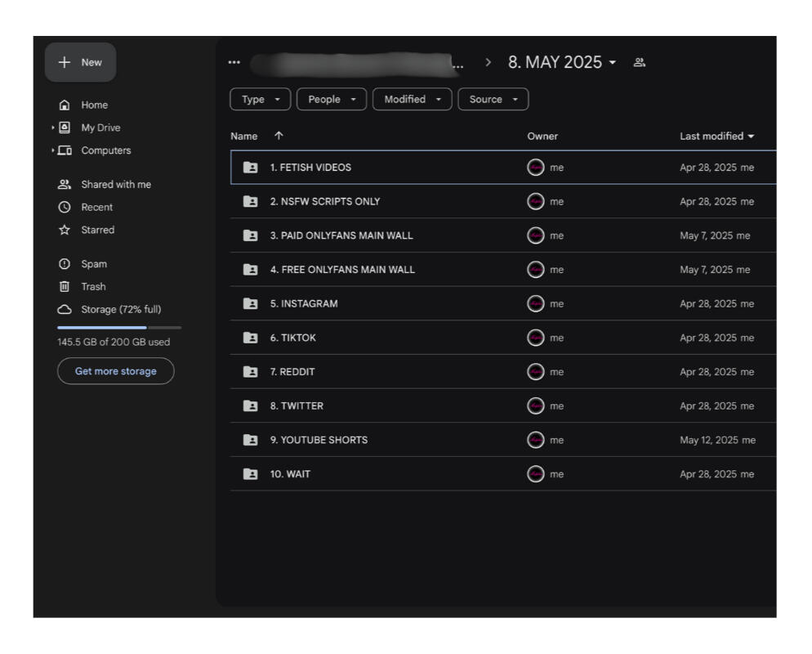Click the FETISH VIDEOS shared folder icon

[250, 168]
